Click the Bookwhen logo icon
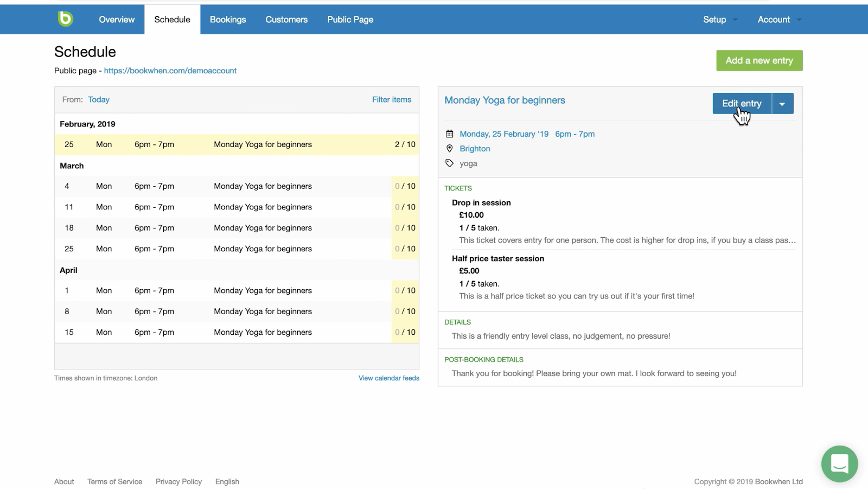868x489 pixels. [x=65, y=19]
